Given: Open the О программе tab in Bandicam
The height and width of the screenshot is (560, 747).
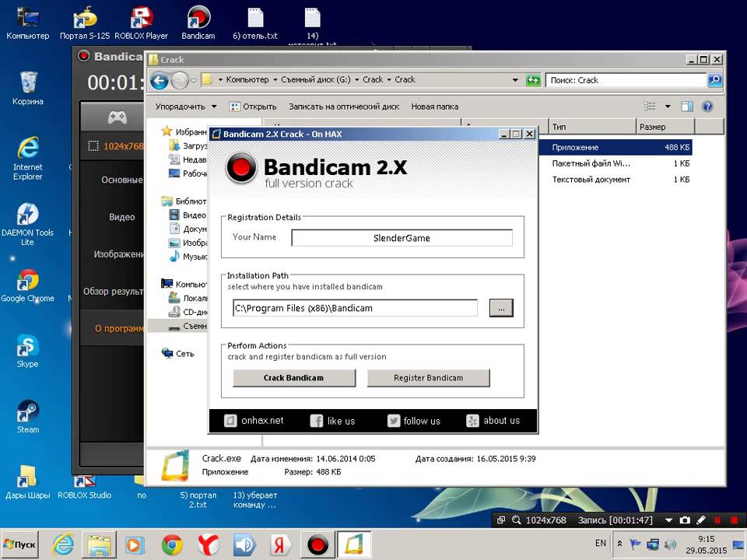Looking at the screenshot, I should (118, 328).
